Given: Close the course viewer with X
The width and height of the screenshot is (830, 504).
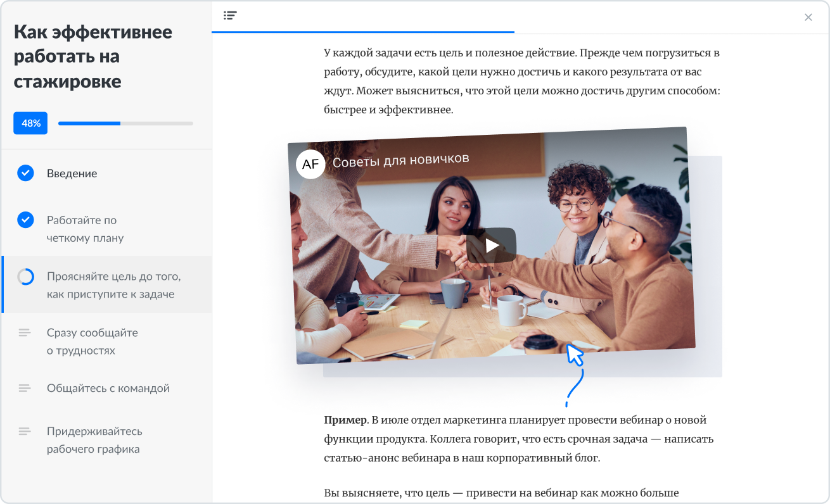Looking at the screenshot, I should tap(808, 18).
